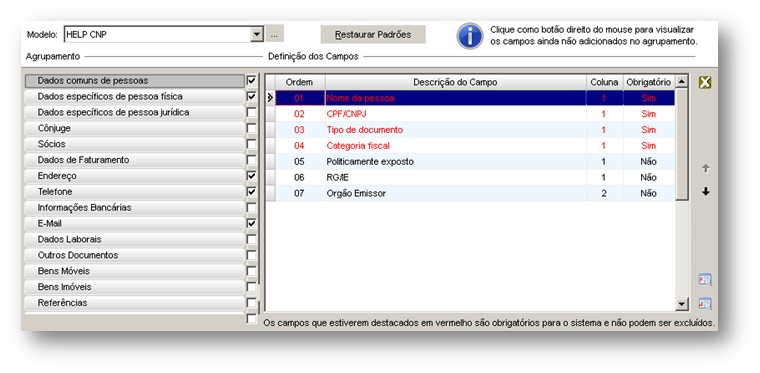
Task: Select the Nome da pessoa field row
Action: point(475,98)
